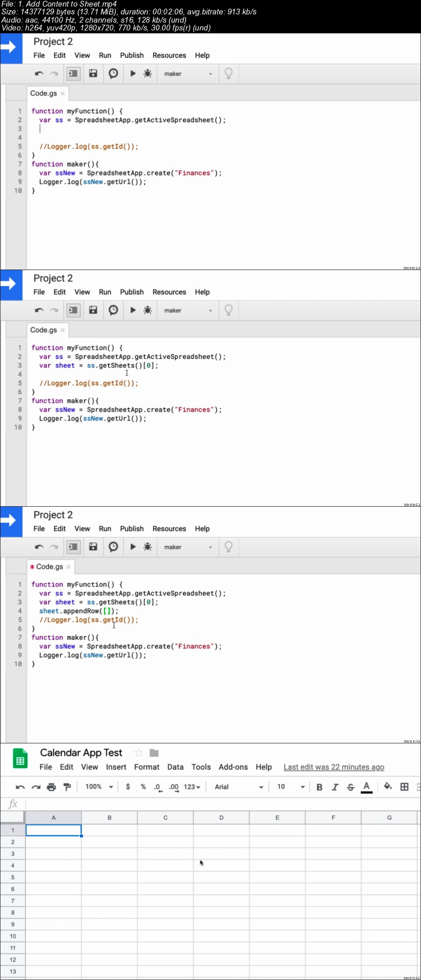This screenshot has width=421, height=980.
Task: Click the lightbulb icon in the unsaved *Code.gs editor
Action: [x=229, y=547]
